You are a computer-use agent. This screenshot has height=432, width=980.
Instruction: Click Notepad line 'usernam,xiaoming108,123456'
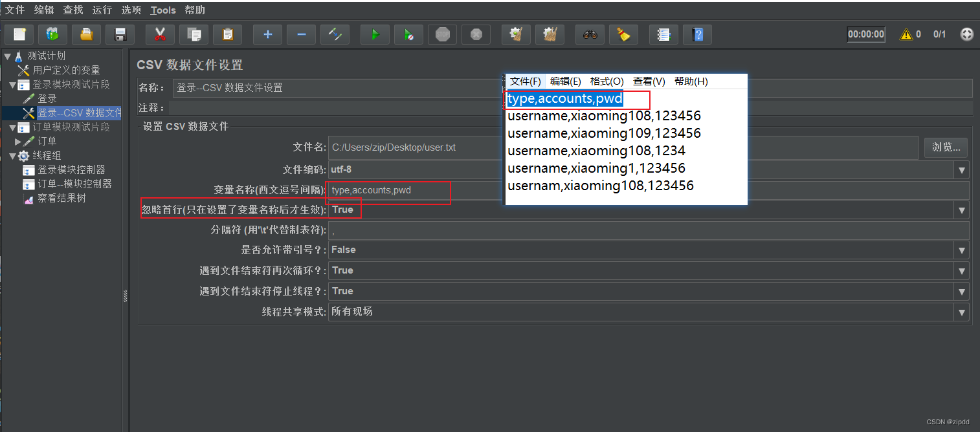point(601,186)
